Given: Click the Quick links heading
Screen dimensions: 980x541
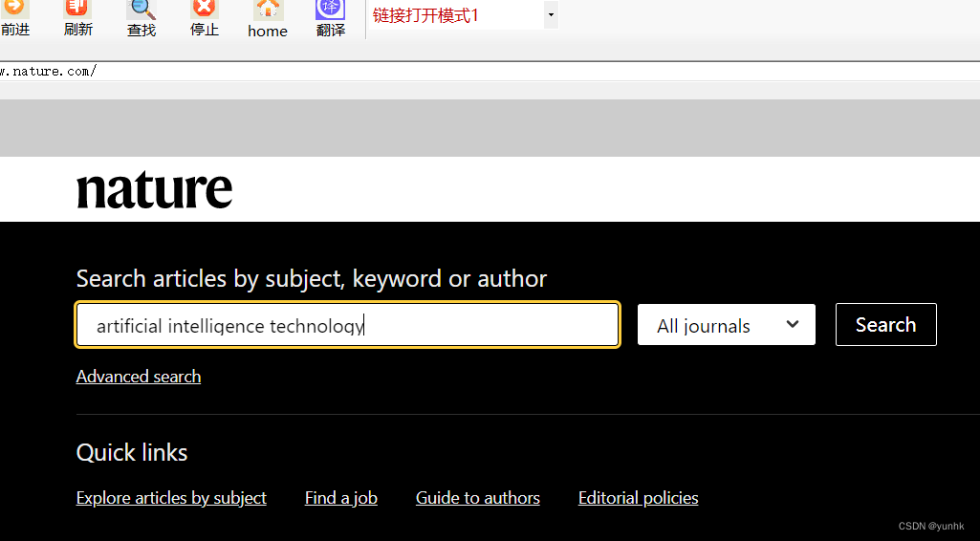Looking at the screenshot, I should [x=132, y=452].
